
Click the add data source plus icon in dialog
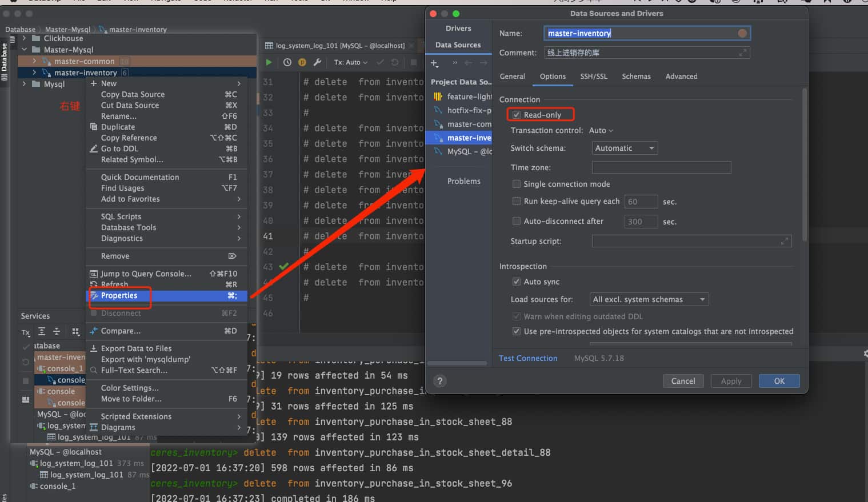[434, 63]
